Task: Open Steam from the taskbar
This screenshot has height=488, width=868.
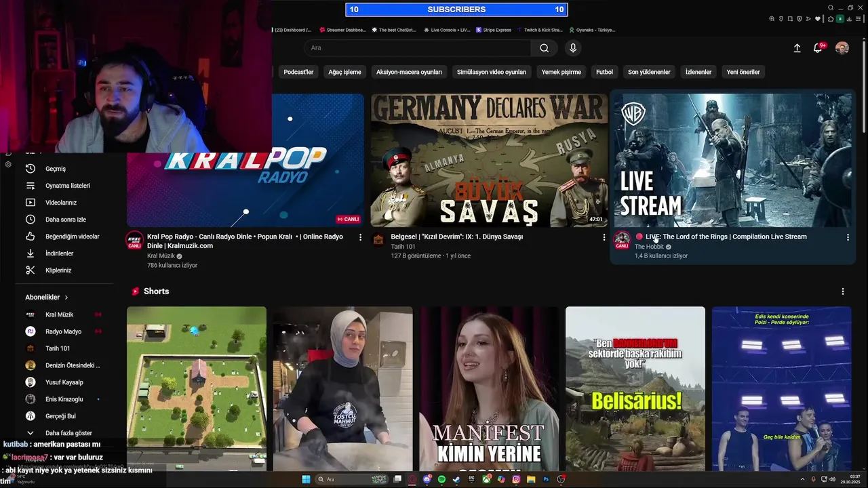Action: coord(456,479)
